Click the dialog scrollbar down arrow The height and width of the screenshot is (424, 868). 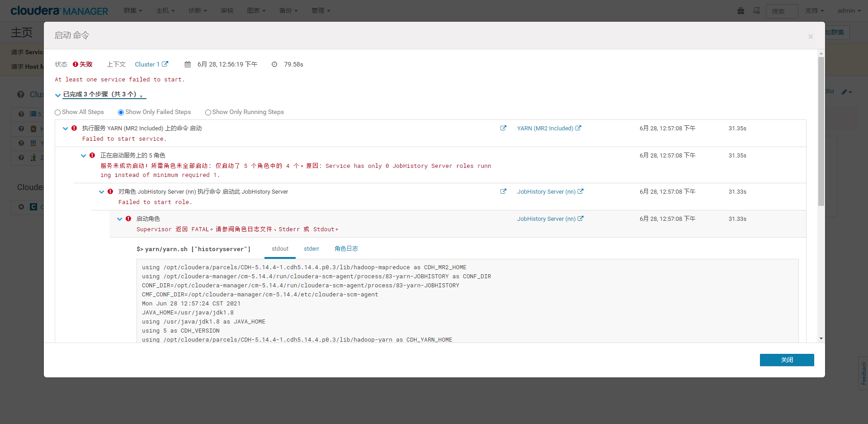821,338
